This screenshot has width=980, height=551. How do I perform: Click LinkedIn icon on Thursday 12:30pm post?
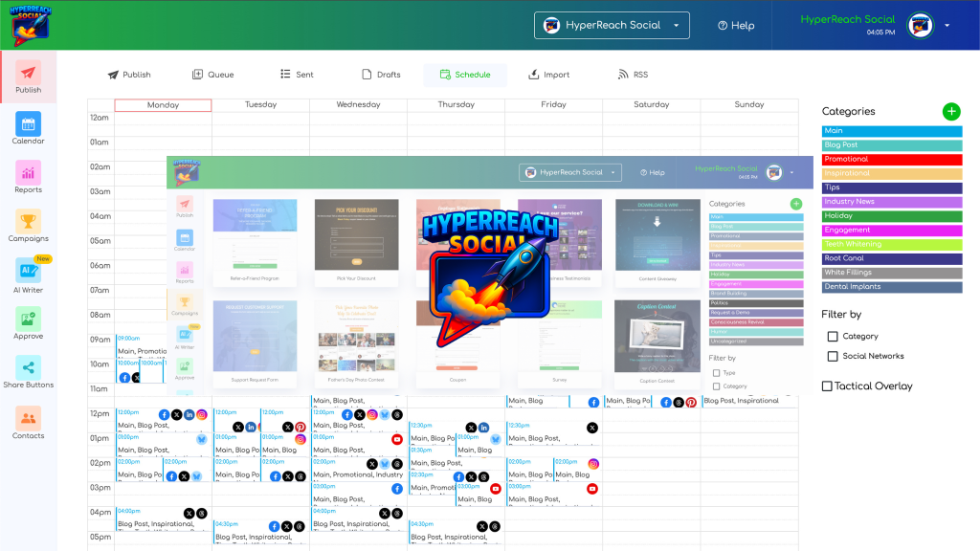(483, 428)
